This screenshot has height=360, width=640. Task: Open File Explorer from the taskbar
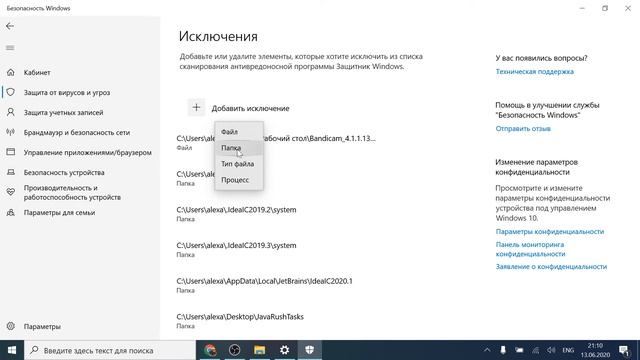259,350
